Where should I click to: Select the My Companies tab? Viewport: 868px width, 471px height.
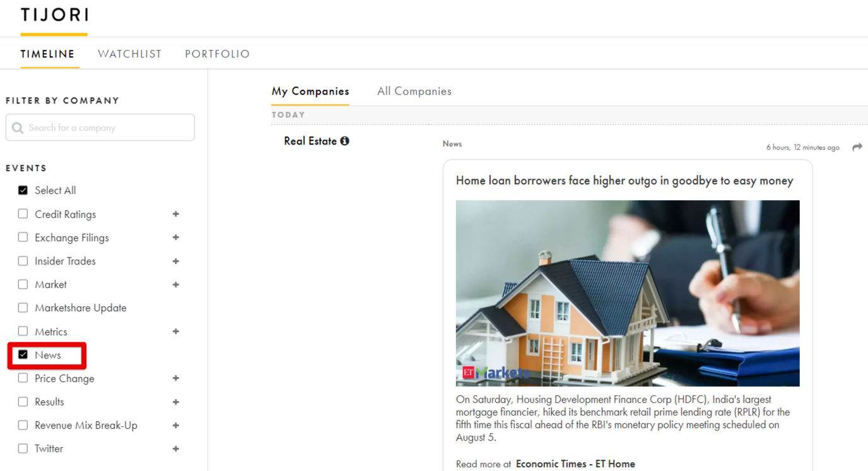[310, 91]
